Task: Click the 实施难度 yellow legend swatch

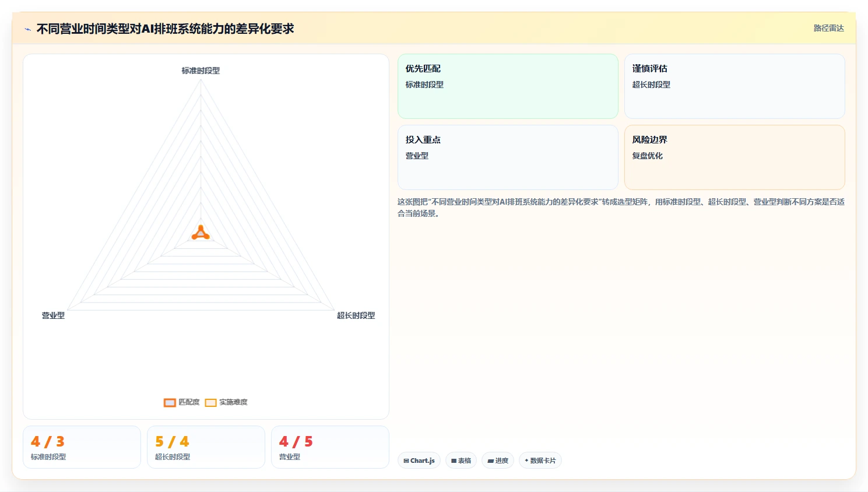Action: coord(210,403)
